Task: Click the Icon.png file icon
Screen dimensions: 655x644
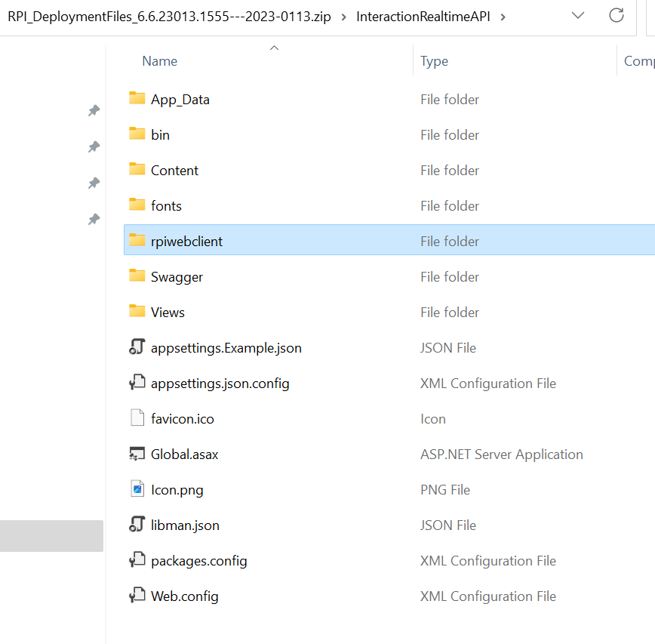Action: pyautogui.click(x=137, y=489)
